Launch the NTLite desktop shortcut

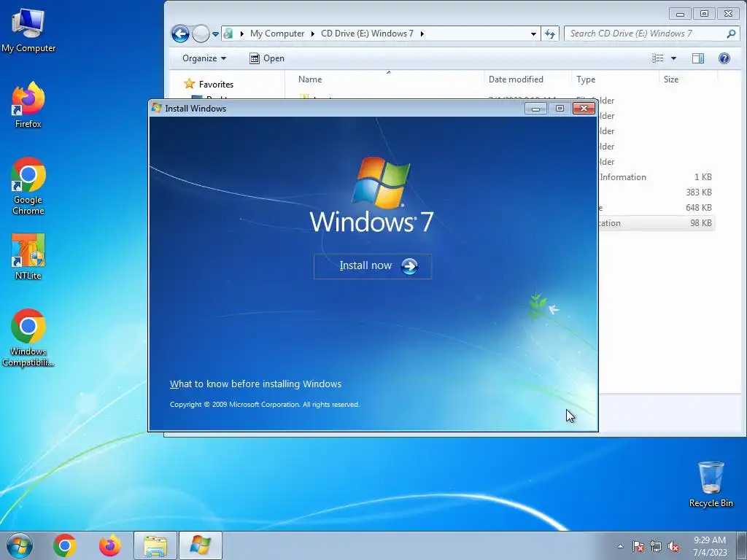pos(28,256)
